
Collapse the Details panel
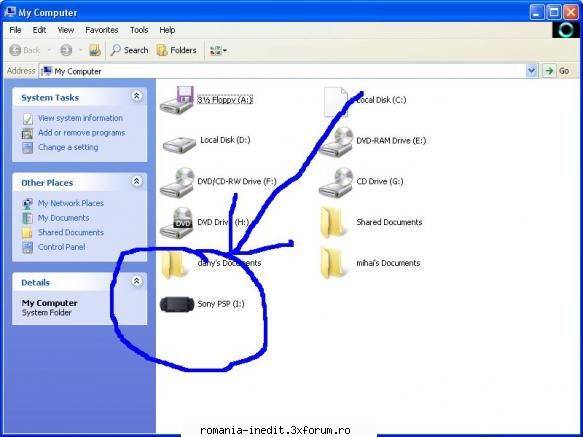click(136, 281)
